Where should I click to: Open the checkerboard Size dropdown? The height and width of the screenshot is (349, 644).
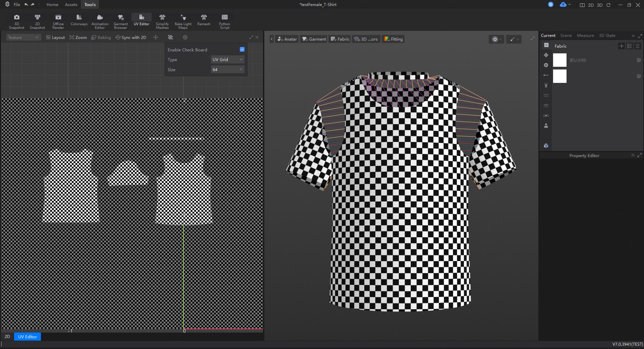227,69
